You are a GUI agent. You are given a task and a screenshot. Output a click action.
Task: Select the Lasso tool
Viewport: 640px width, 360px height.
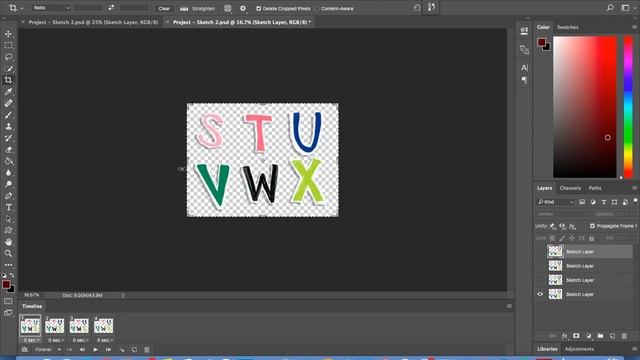(x=8, y=57)
